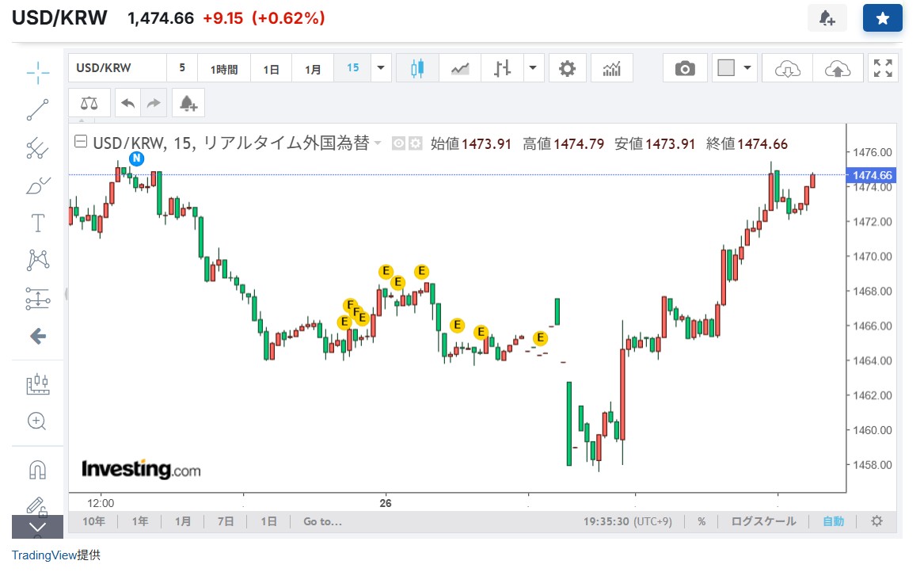Click the USD/KRW symbol search field

coord(117,68)
